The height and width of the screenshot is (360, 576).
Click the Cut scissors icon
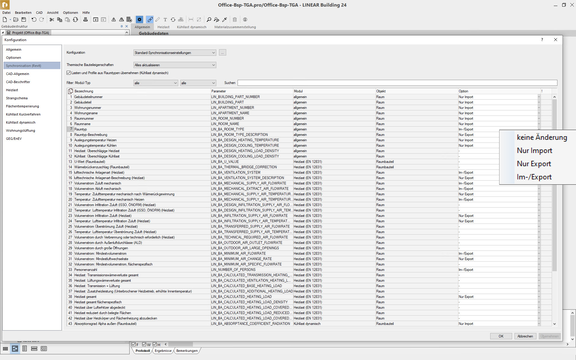[x=52, y=19]
